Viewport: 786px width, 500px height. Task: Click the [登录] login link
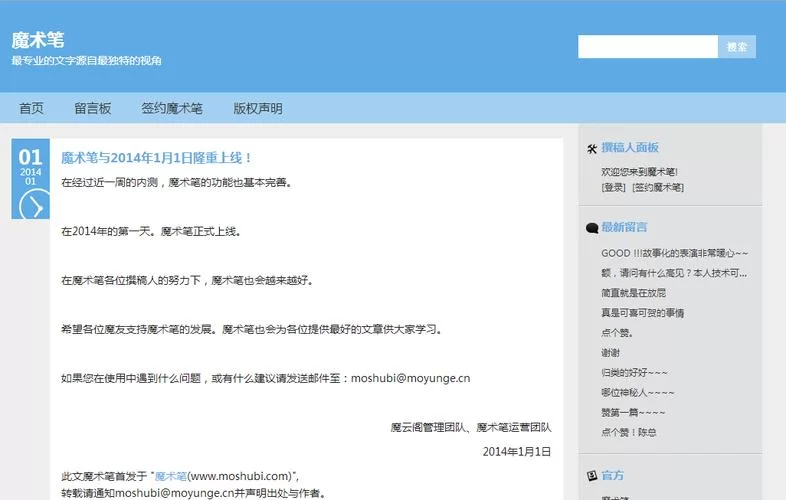coord(614,188)
